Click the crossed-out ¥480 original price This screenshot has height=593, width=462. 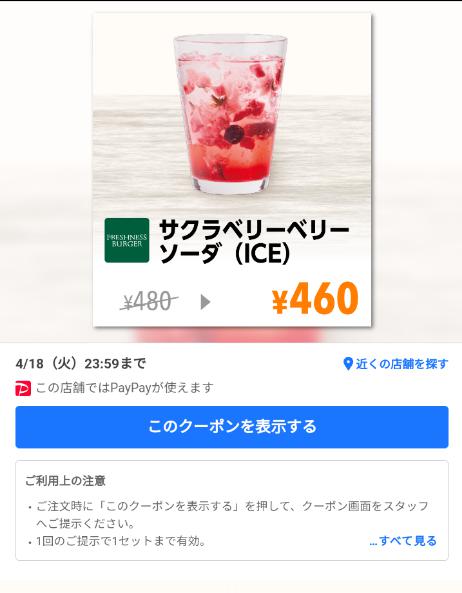point(149,302)
